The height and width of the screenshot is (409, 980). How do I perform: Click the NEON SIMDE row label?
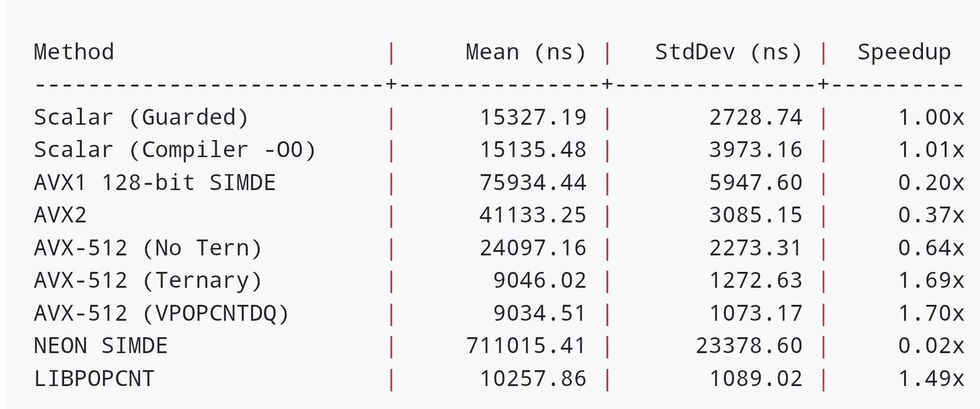(x=101, y=345)
